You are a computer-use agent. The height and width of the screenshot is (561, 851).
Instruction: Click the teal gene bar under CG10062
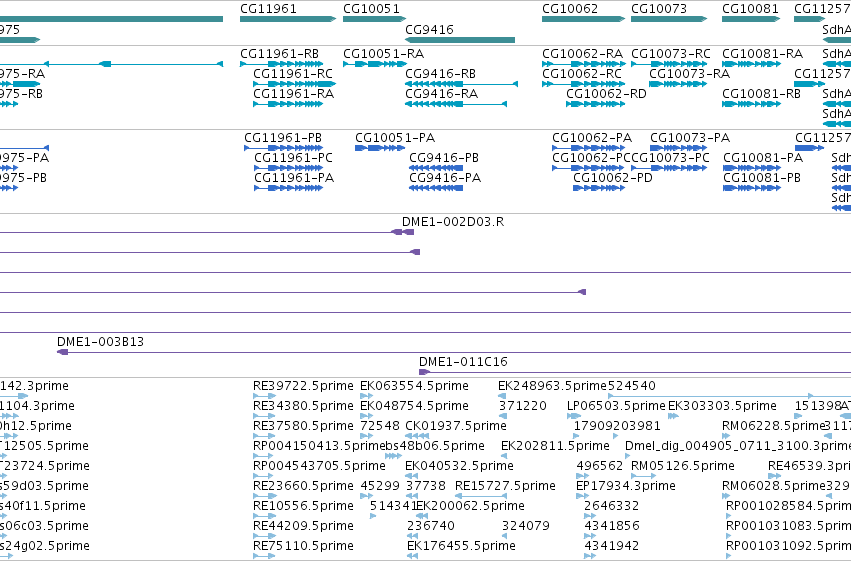[583, 19]
